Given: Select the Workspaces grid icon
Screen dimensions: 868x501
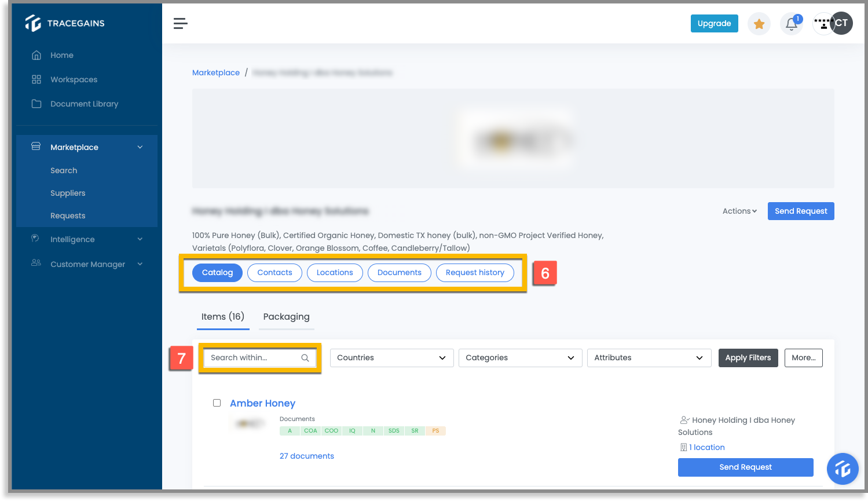Looking at the screenshot, I should pyautogui.click(x=36, y=79).
